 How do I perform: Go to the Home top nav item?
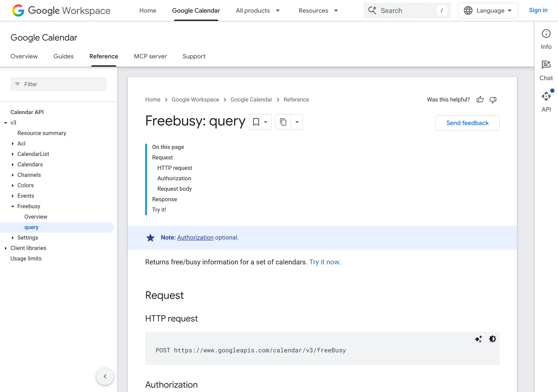[148, 10]
